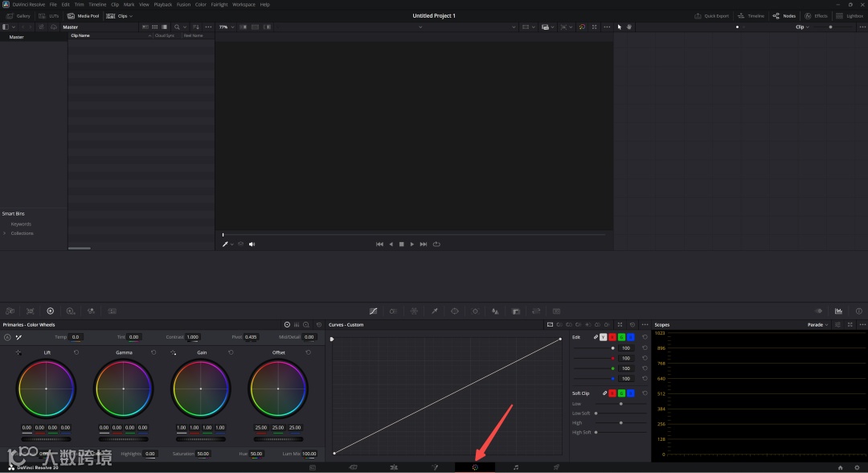Open the Lightbox view
868x473 pixels.
point(850,16)
